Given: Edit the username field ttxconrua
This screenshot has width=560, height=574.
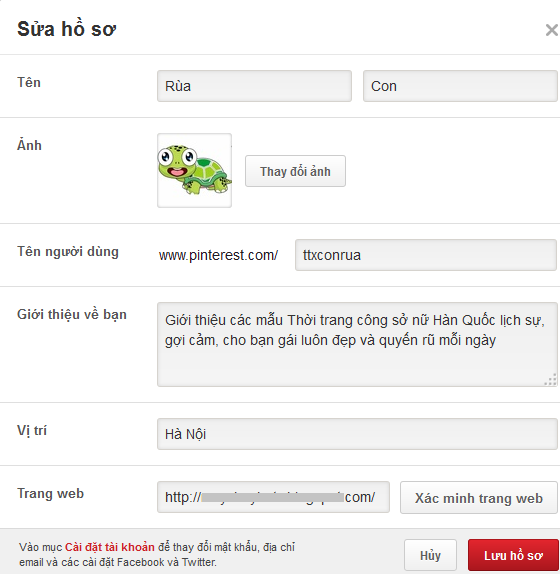Looking at the screenshot, I should point(426,255).
